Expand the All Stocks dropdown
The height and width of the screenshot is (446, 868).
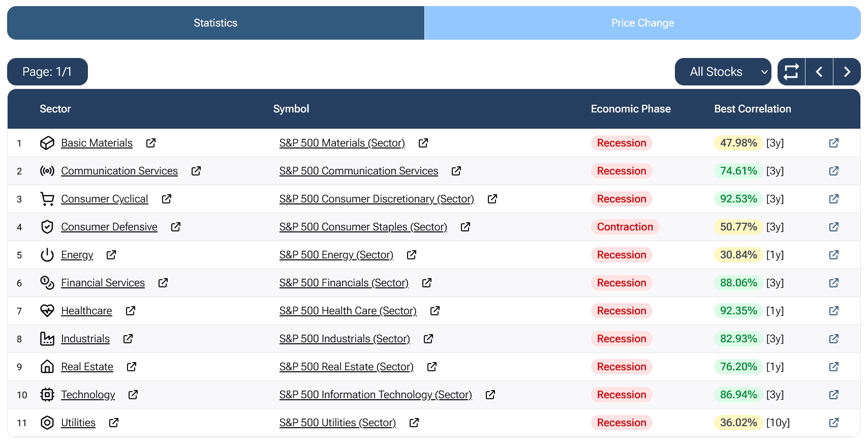pyautogui.click(x=723, y=72)
